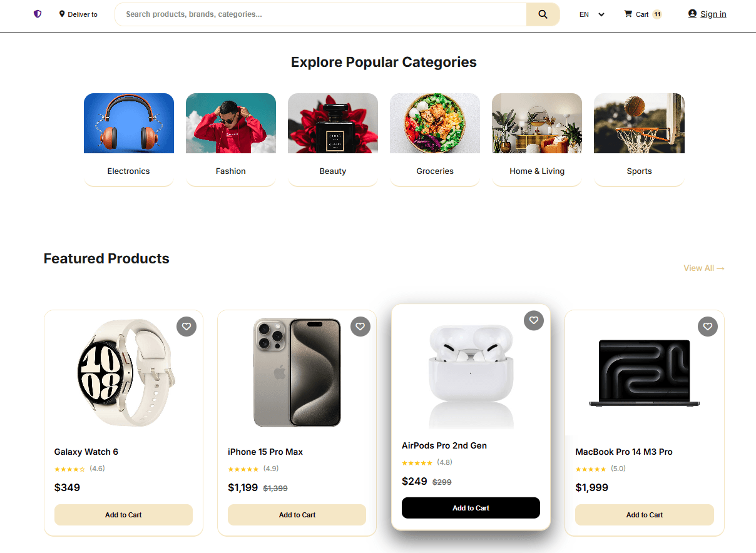756x553 pixels.
Task: Click the Sign in link
Action: click(x=713, y=14)
